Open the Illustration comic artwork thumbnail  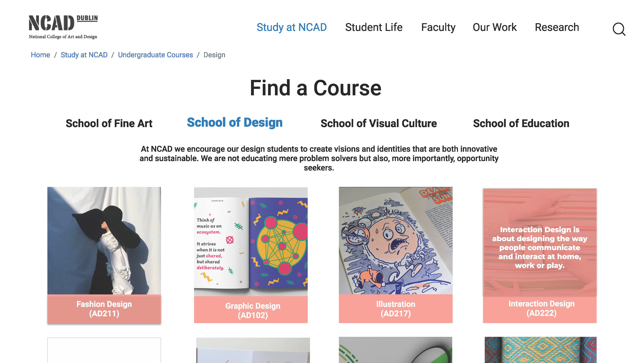point(396,240)
